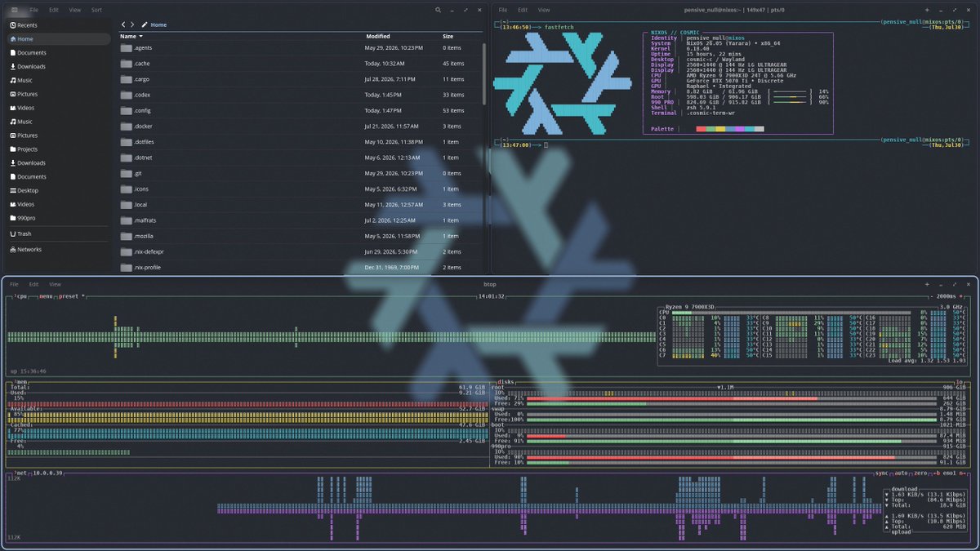Select the .mozilla folder row
The width and height of the screenshot is (980, 551).
[299, 236]
